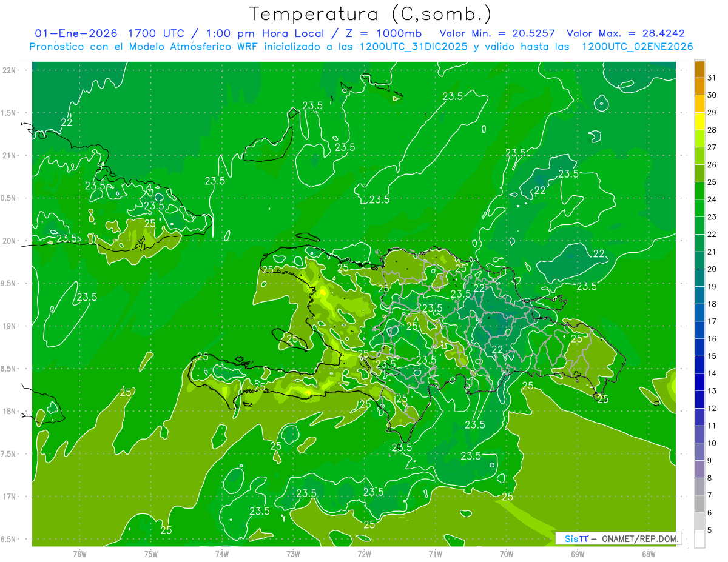Click the color scale tick label "30"
This screenshot has height=562, width=728.
coord(712,95)
